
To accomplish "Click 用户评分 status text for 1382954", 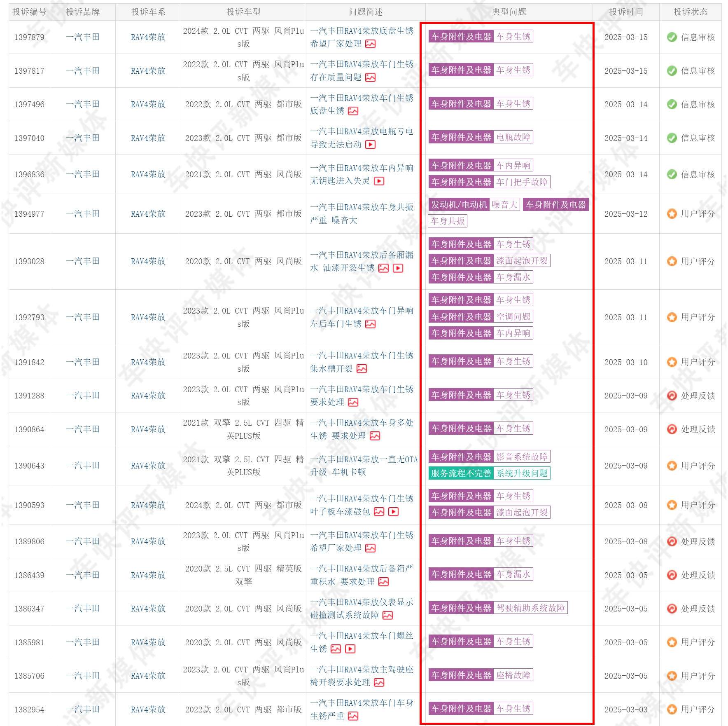I will pyautogui.click(x=698, y=710).
